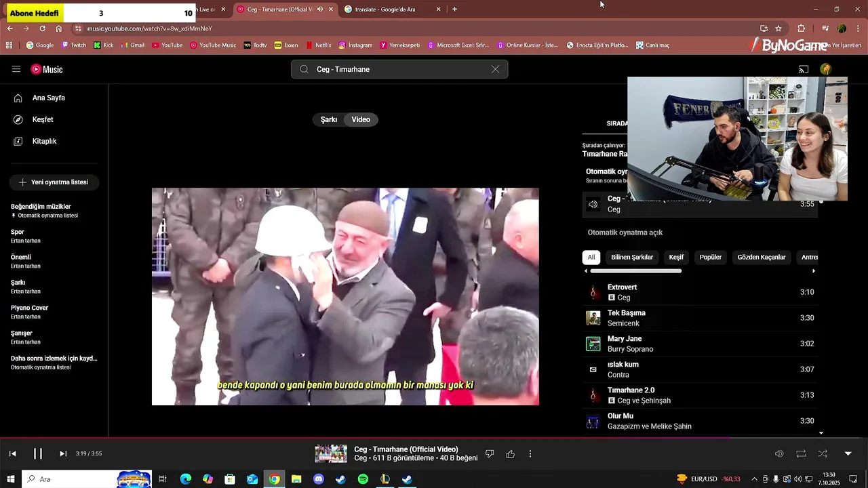Open the player three-dot menu
The width and height of the screenshot is (868, 488).
(530, 453)
